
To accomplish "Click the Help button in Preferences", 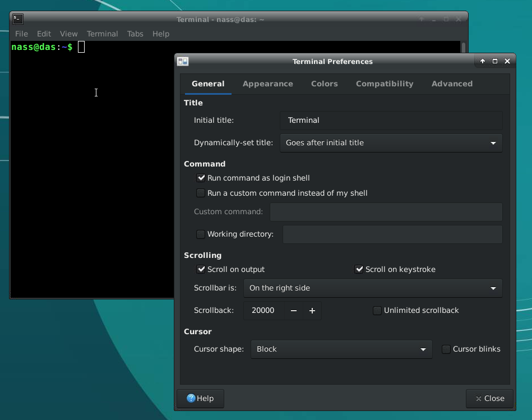I will (x=200, y=398).
